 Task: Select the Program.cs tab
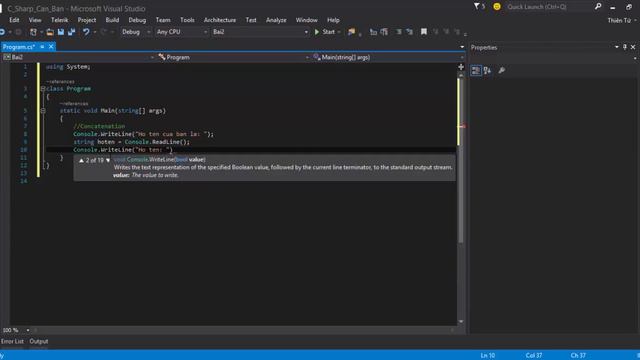pyautogui.click(x=19, y=47)
